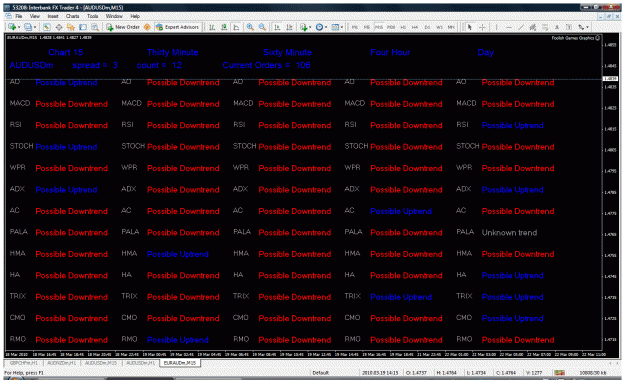Select the M1 timeframe button
The height and width of the screenshot is (380, 625).
pos(354,27)
